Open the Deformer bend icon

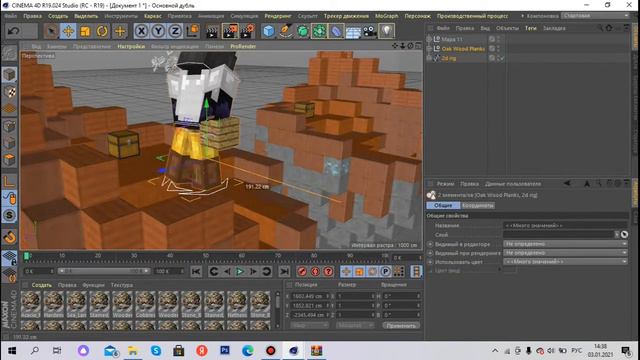(336, 31)
